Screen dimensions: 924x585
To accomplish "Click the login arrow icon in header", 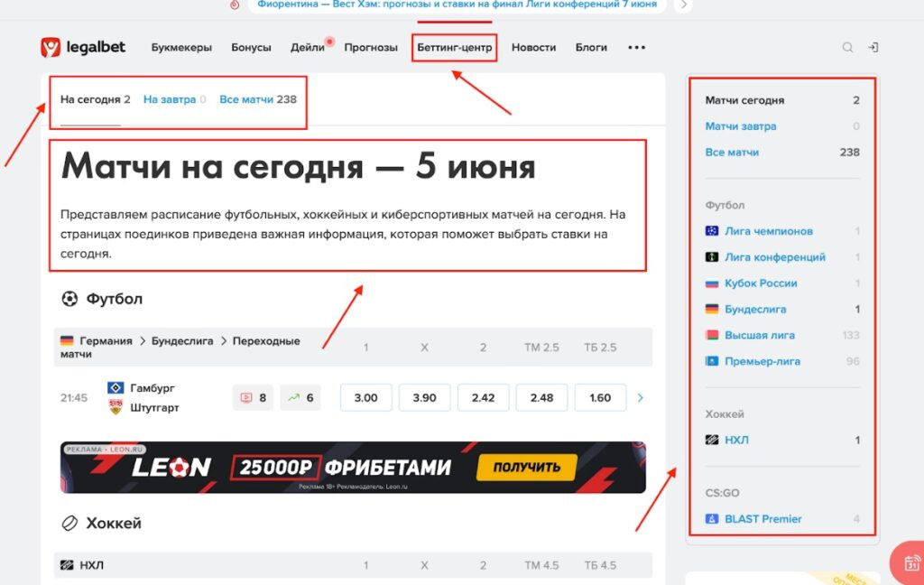I will (x=873, y=48).
